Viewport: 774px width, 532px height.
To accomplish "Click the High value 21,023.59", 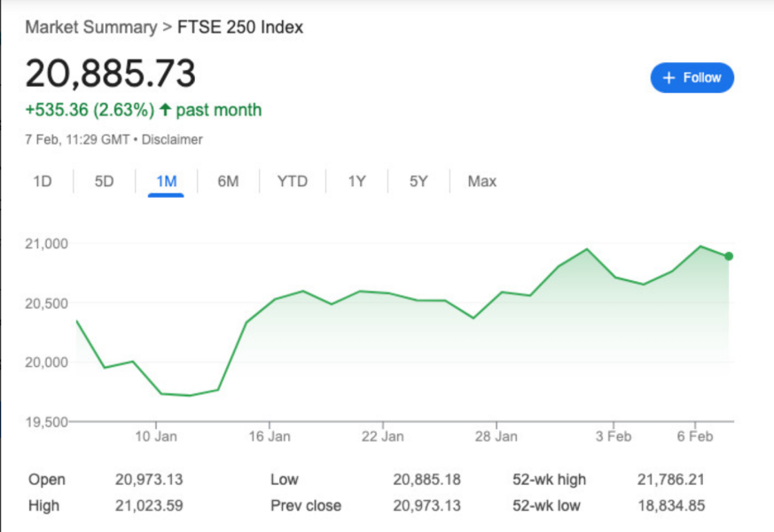I will coord(149,505).
